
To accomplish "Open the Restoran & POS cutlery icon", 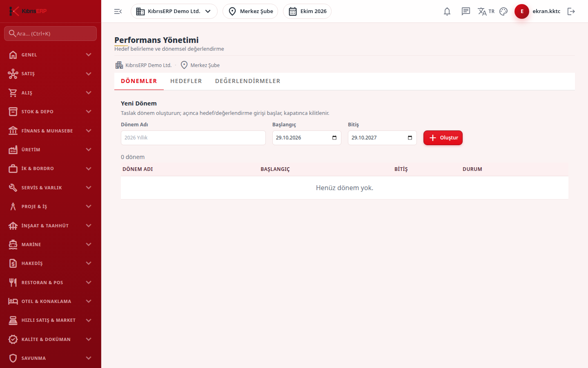I will tap(13, 283).
